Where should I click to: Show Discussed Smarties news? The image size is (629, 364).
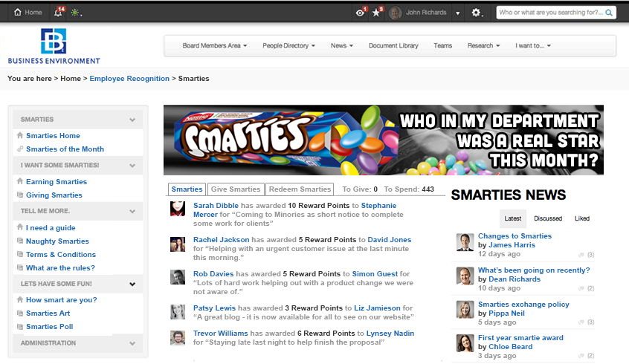coord(548,218)
